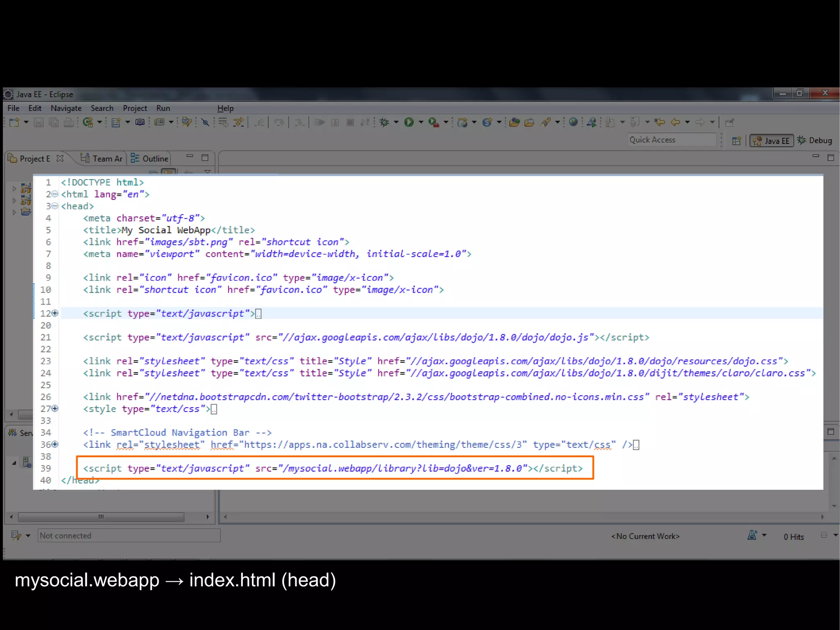This screenshot has width=840, height=630.
Task: Click the new web project globe icon
Action: pyautogui.click(x=462, y=122)
